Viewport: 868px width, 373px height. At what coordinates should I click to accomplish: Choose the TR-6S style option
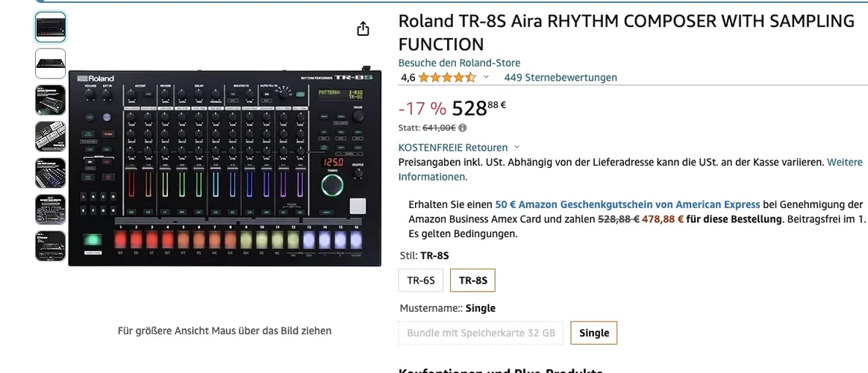[x=421, y=280]
